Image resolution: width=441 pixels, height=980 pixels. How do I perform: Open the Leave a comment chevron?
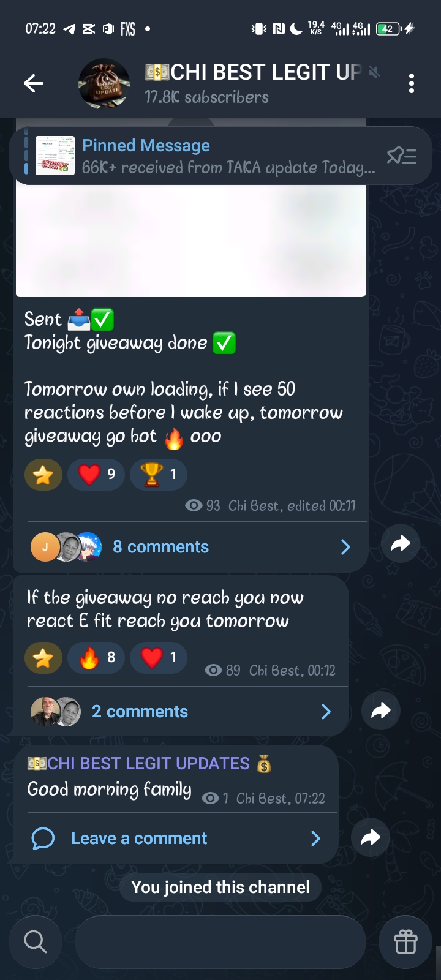point(316,839)
